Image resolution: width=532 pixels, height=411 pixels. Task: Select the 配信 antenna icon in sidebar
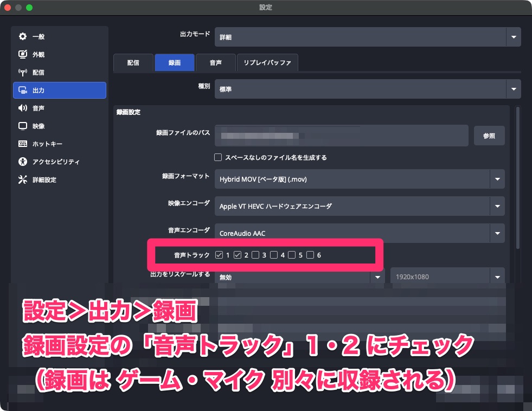point(23,72)
